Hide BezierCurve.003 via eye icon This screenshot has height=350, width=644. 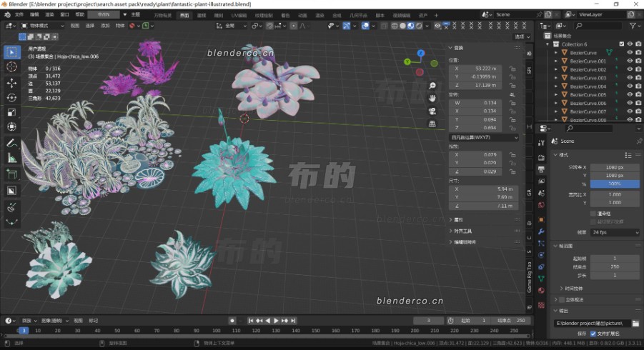coord(630,78)
